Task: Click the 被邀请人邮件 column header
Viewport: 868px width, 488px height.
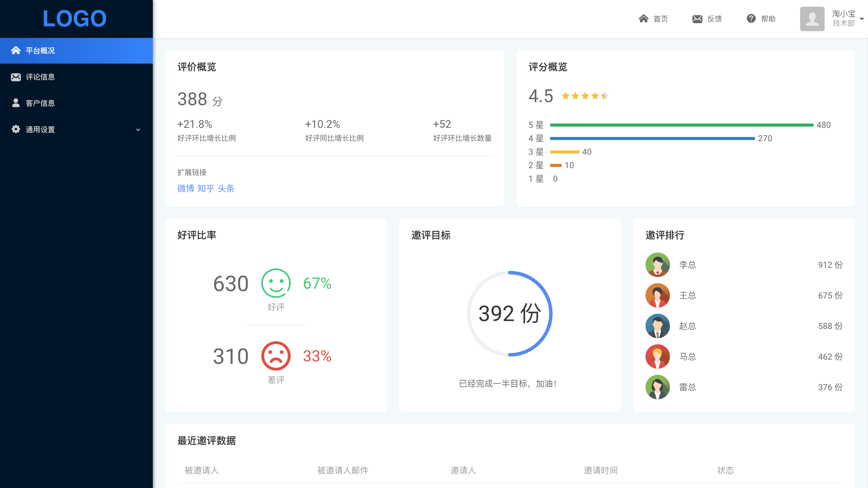Action: 343,470
